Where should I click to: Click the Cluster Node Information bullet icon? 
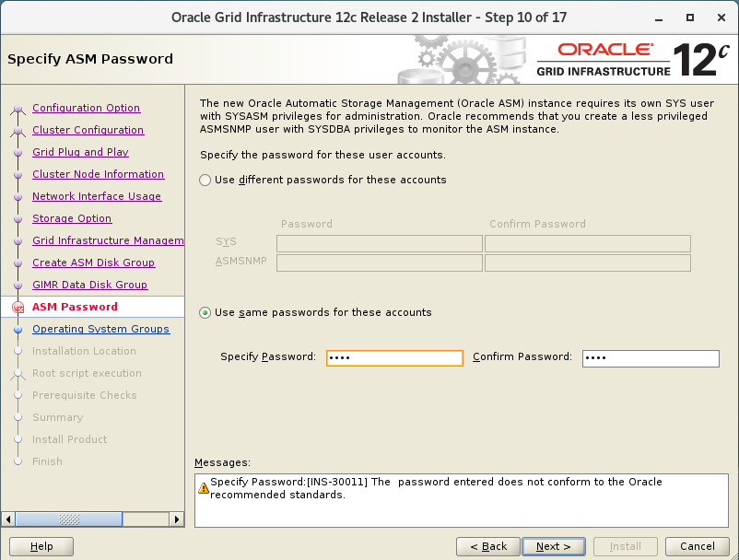18,175
